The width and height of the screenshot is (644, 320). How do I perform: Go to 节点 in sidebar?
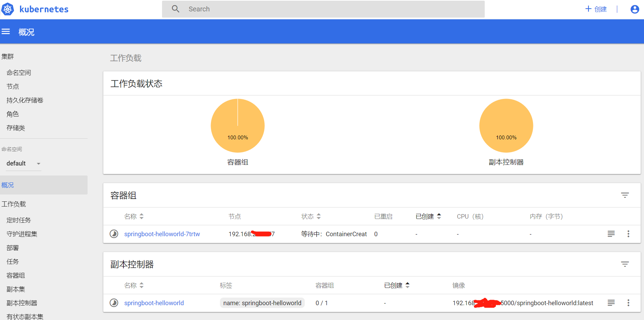coord(13,87)
